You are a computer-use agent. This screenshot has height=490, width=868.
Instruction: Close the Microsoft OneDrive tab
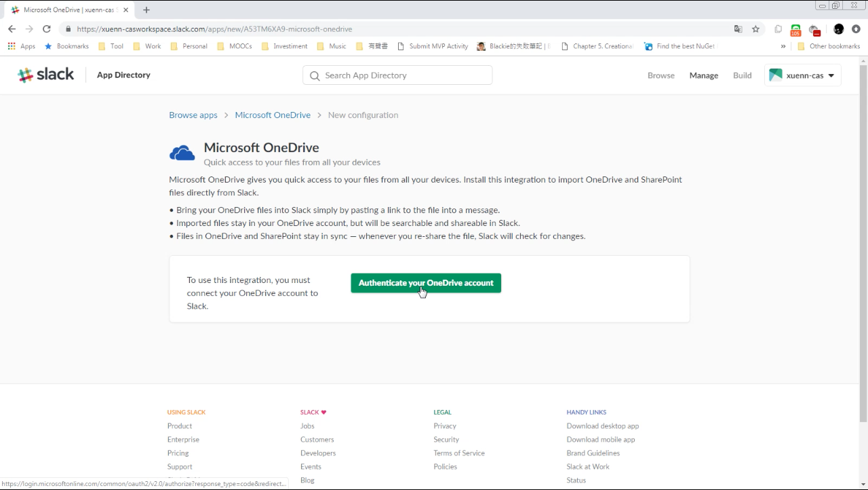(125, 10)
